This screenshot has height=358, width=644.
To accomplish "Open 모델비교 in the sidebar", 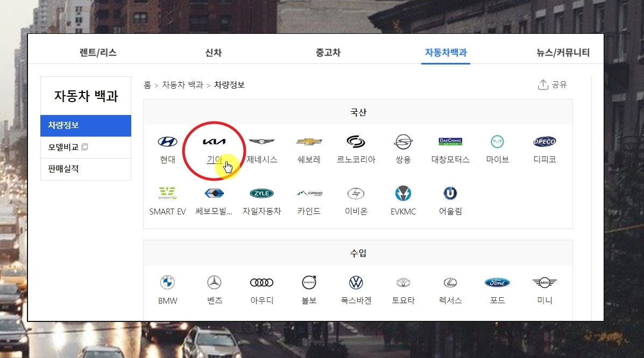I will pyautogui.click(x=86, y=147).
